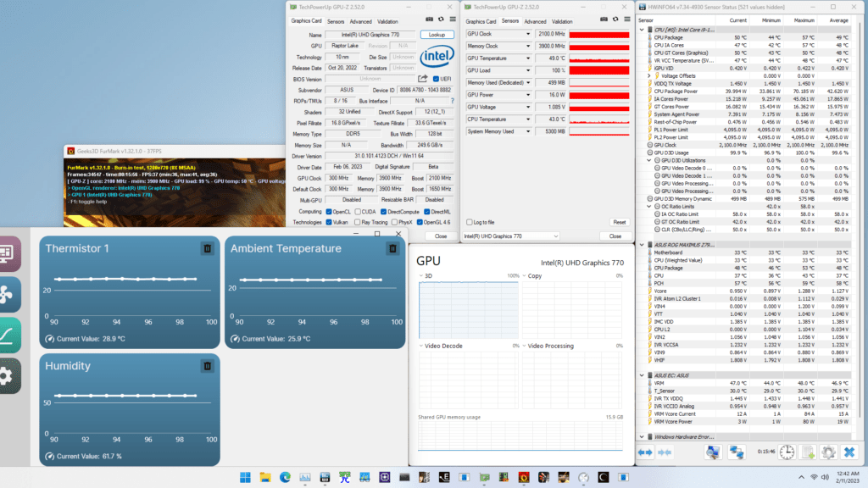The height and width of the screenshot is (488, 868).
Task: Click taskbar volume icon
Action: tap(825, 478)
